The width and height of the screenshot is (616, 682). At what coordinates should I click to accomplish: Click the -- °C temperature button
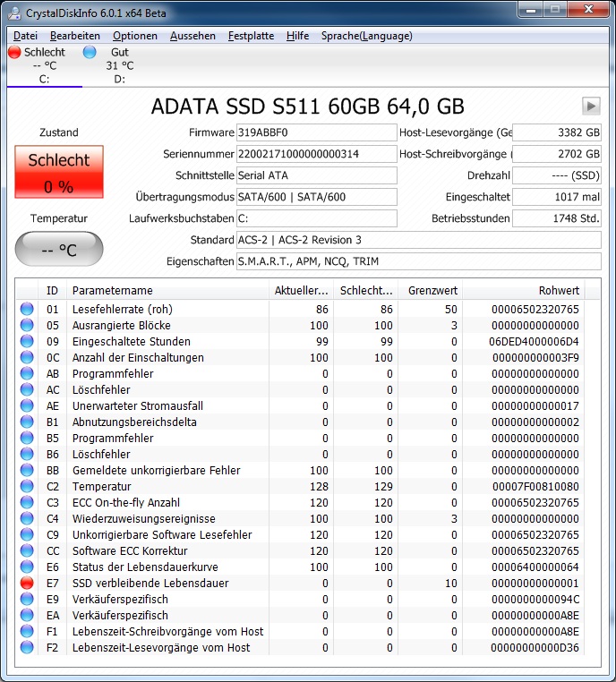pos(59,249)
